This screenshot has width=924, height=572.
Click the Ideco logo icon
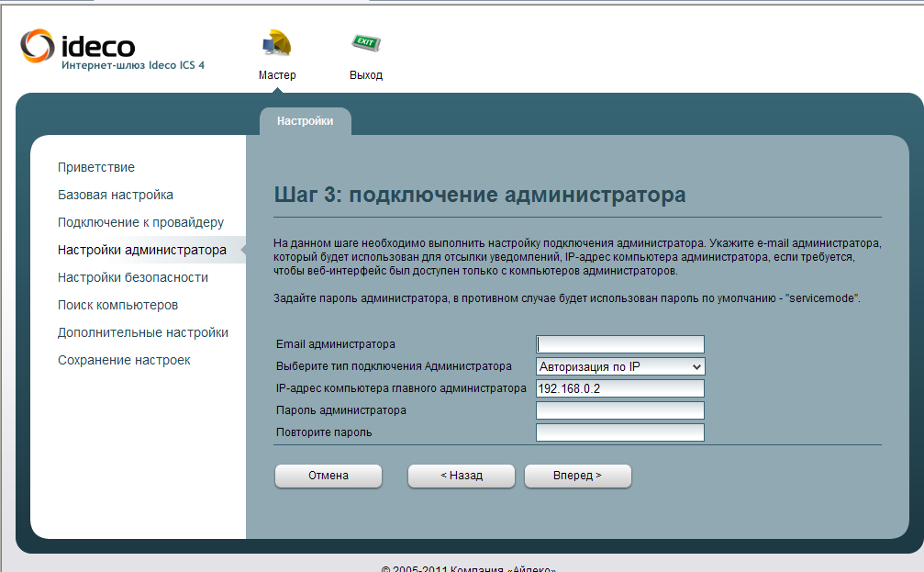click(37, 45)
